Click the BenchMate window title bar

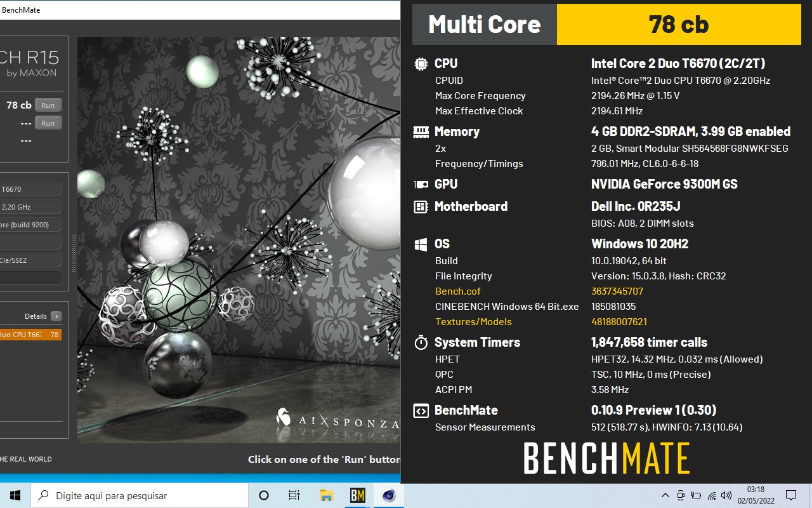coord(200,10)
